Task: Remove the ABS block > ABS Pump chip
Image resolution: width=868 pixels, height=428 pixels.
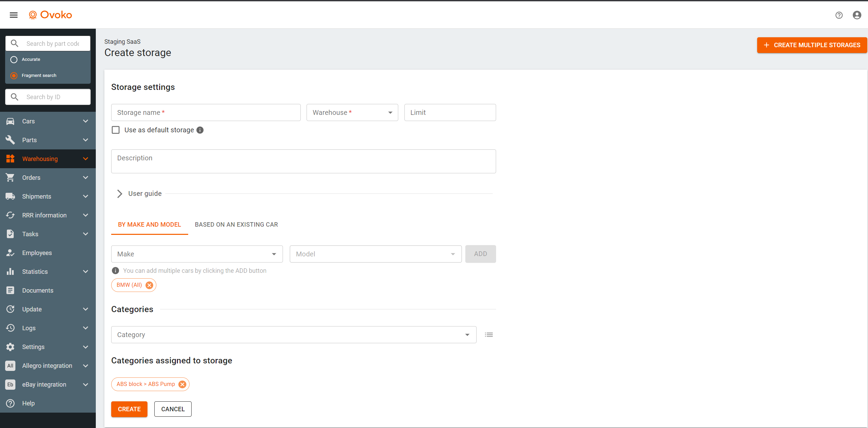Action: (182, 384)
